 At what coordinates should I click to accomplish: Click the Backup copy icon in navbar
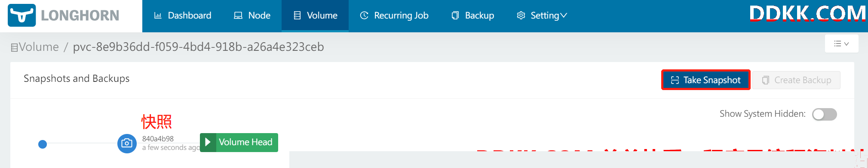(455, 16)
